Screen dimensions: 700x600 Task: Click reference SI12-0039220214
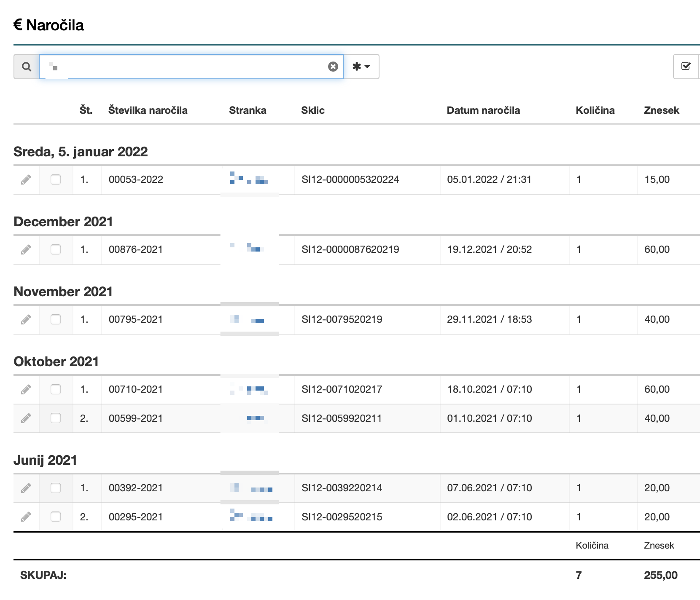[x=342, y=488]
